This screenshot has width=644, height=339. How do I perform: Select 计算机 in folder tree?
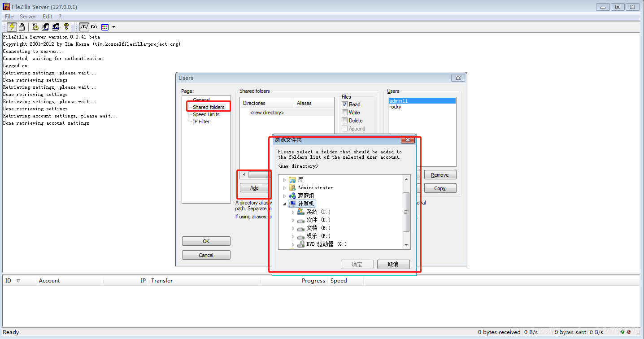click(302, 204)
